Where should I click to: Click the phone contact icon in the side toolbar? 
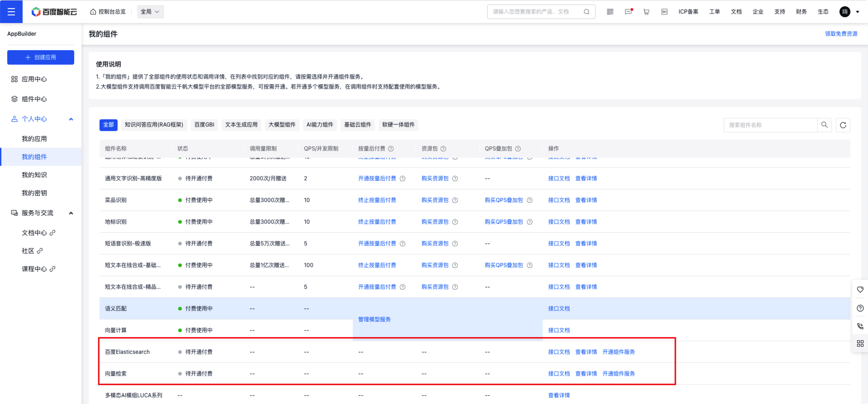pyautogui.click(x=860, y=326)
